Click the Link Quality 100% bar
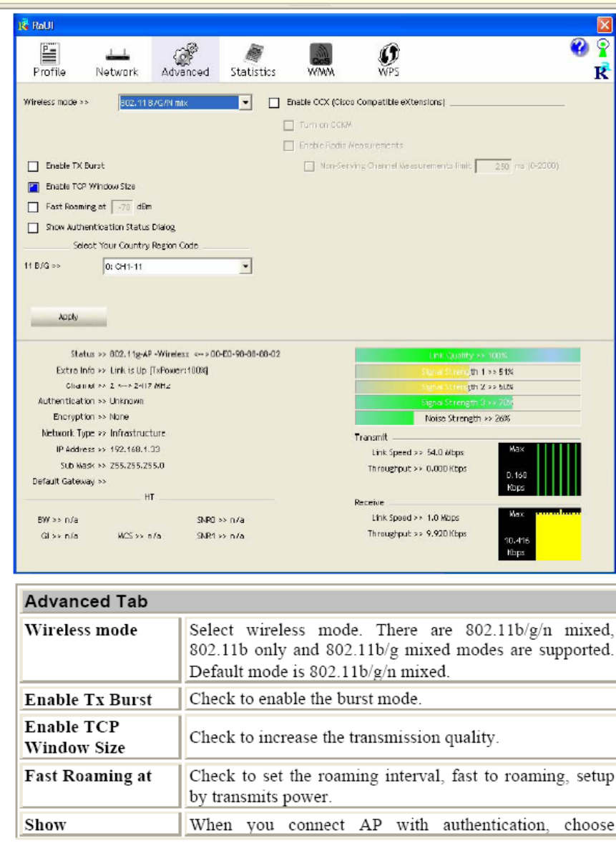The width and height of the screenshot is (616, 843). click(x=468, y=356)
